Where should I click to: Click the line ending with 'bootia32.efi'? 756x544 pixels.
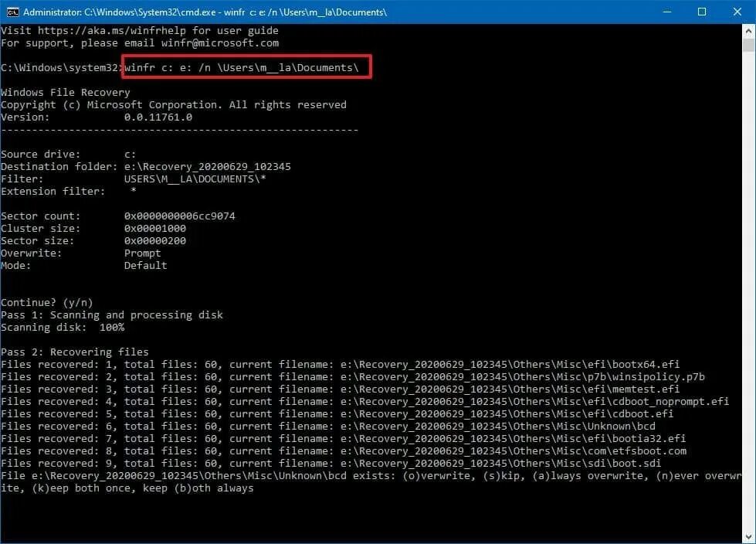tap(344, 439)
